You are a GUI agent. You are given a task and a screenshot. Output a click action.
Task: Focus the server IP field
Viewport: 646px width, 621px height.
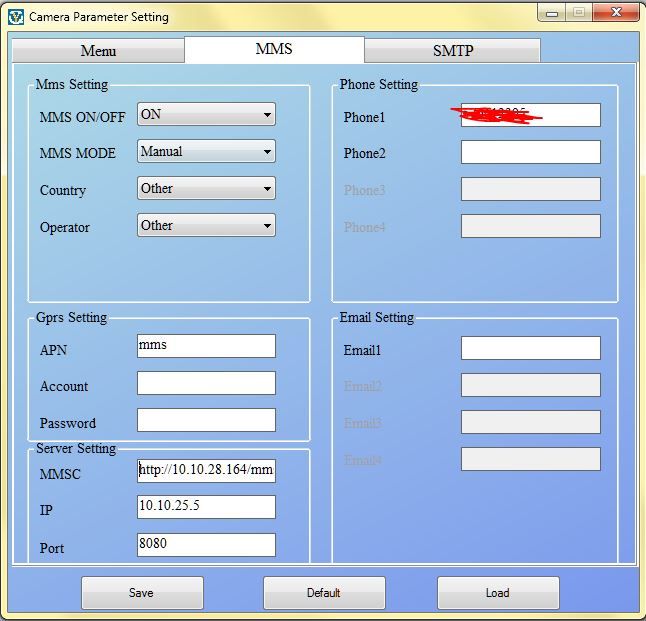point(206,507)
